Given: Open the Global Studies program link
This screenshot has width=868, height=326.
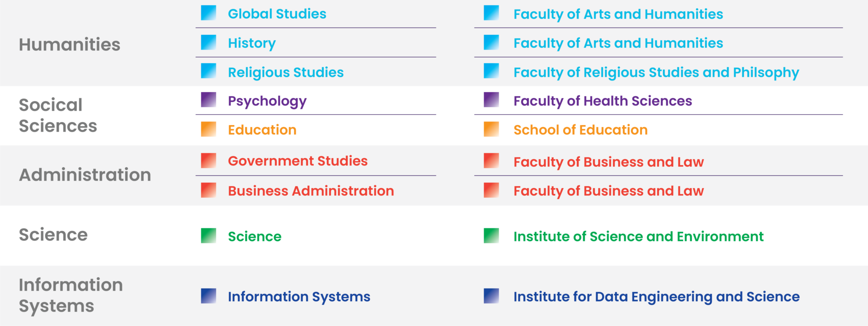Looking at the screenshot, I should pos(277,14).
